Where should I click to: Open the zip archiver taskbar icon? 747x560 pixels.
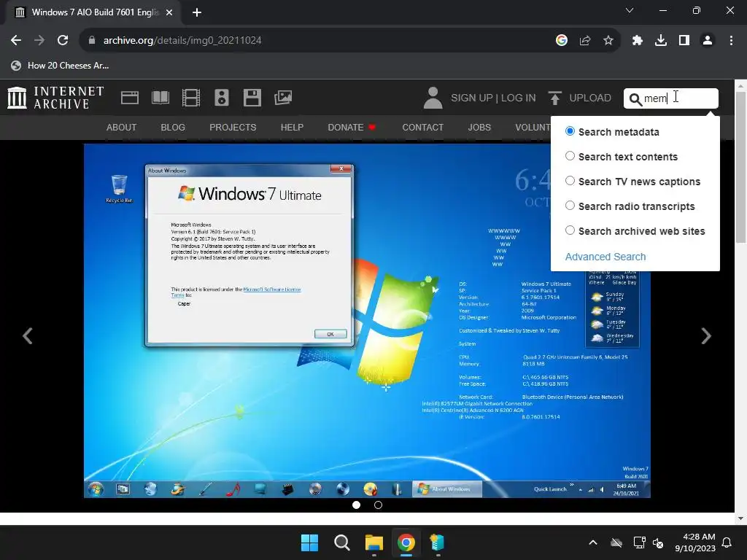437,542
